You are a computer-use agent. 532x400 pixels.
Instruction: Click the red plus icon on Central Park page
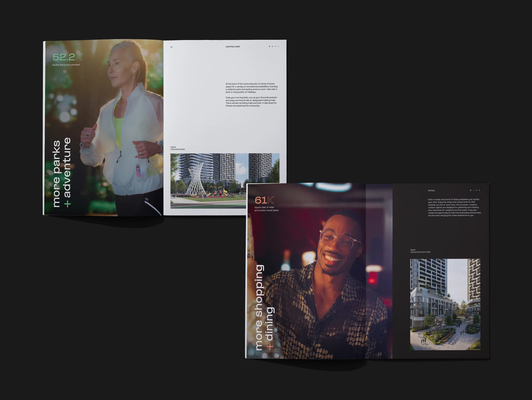tap(278, 46)
